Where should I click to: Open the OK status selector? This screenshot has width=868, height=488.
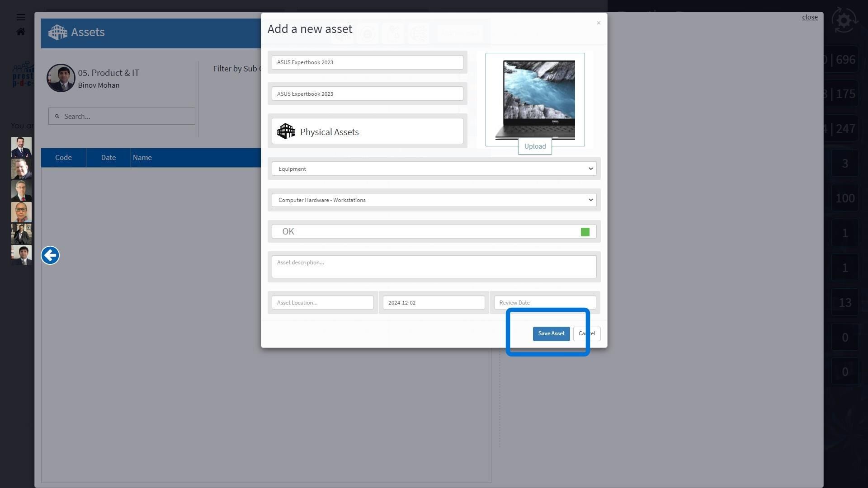[x=425, y=232]
